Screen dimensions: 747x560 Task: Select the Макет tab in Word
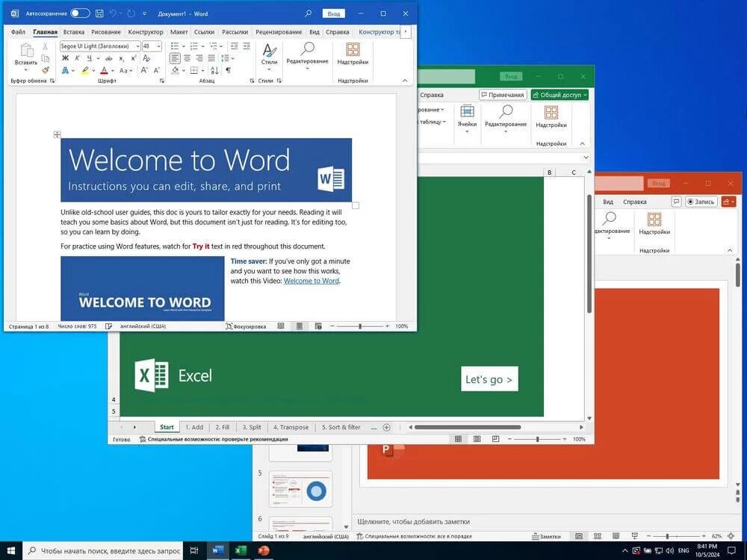tap(179, 32)
